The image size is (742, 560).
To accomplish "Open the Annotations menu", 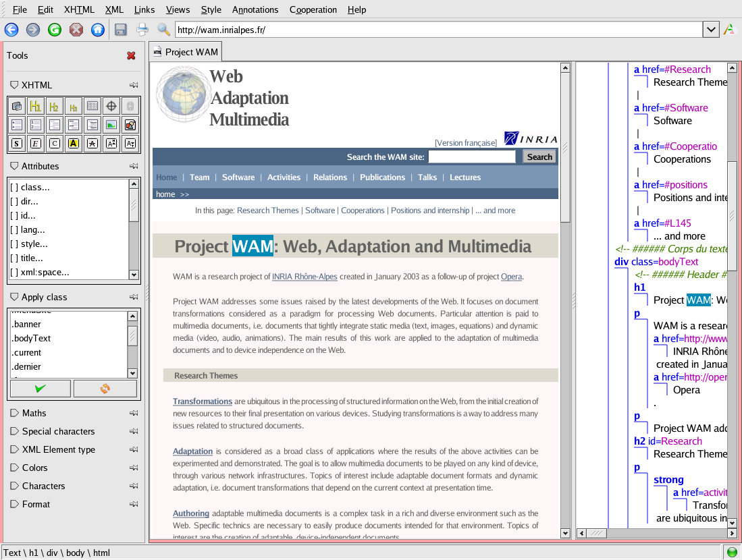I will point(255,9).
